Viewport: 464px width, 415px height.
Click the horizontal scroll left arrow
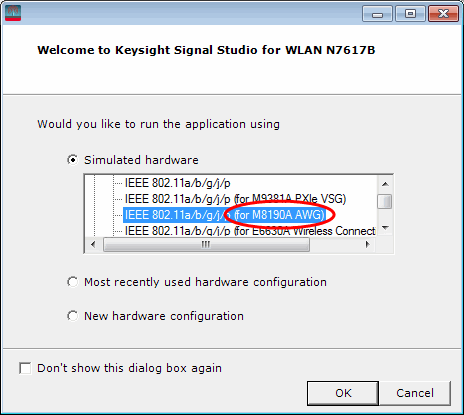93,244
